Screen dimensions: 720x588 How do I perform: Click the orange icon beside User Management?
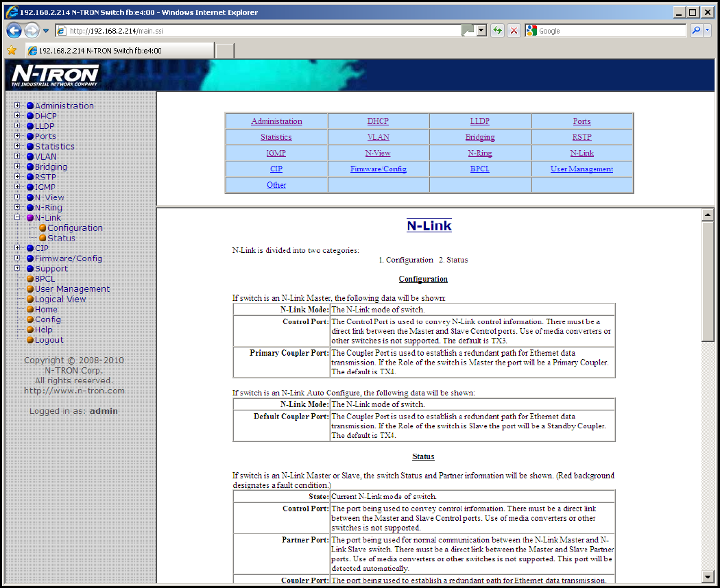click(x=30, y=289)
